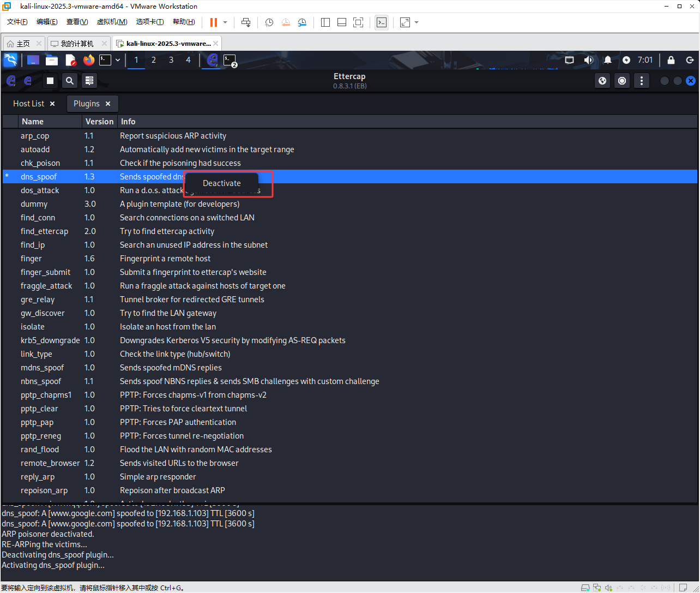Sort plugins by the Version column header

[x=100, y=122]
